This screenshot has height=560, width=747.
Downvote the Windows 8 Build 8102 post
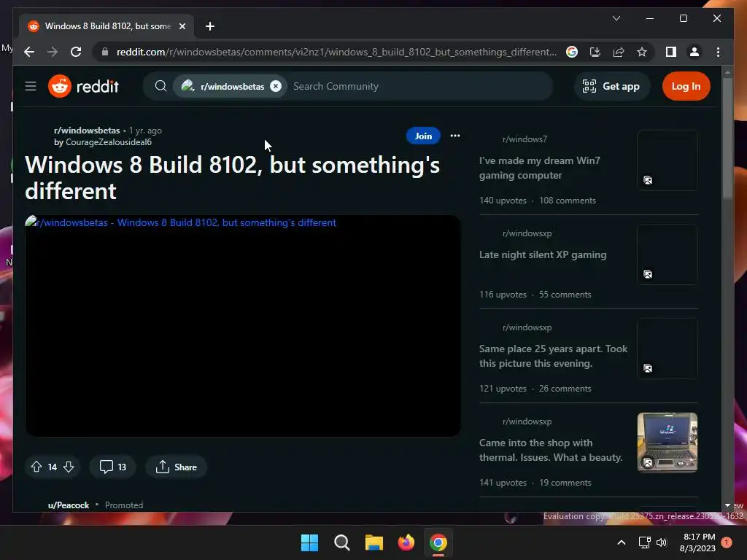(x=69, y=467)
